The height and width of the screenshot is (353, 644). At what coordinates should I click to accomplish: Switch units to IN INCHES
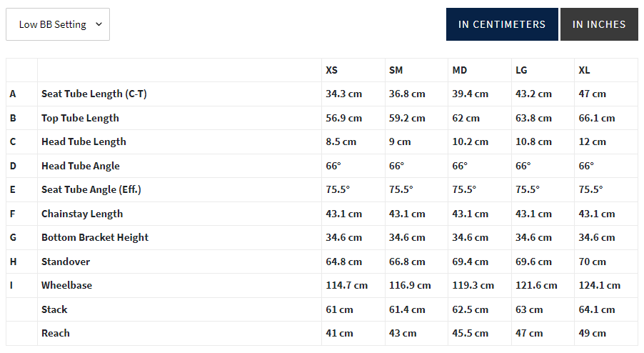(599, 24)
